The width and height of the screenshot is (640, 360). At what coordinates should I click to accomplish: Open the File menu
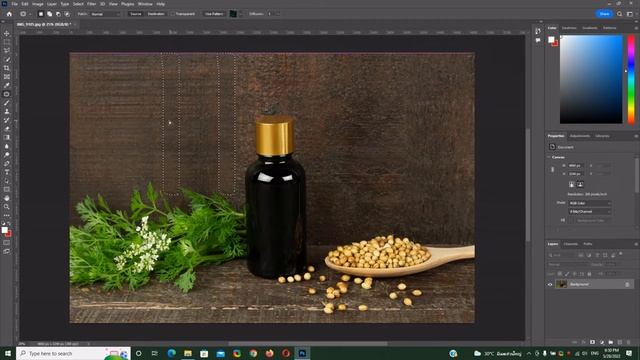pyautogui.click(x=14, y=4)
